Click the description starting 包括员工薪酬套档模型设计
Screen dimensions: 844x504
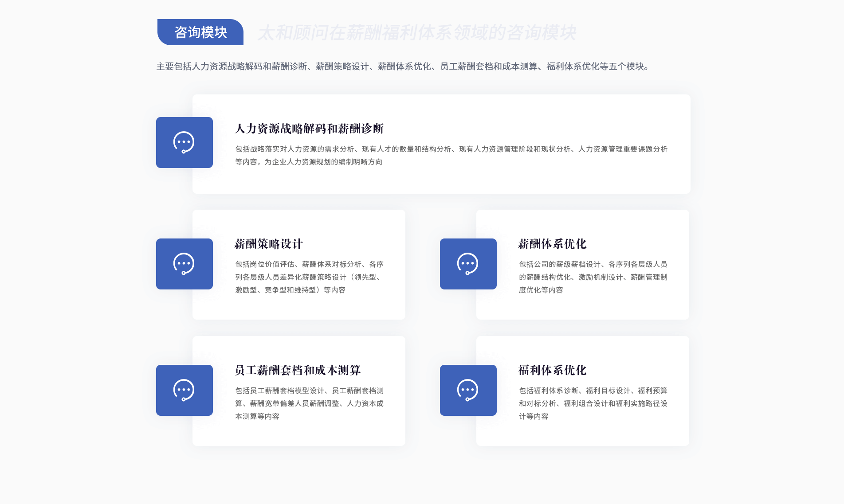[x=310, y=403]
